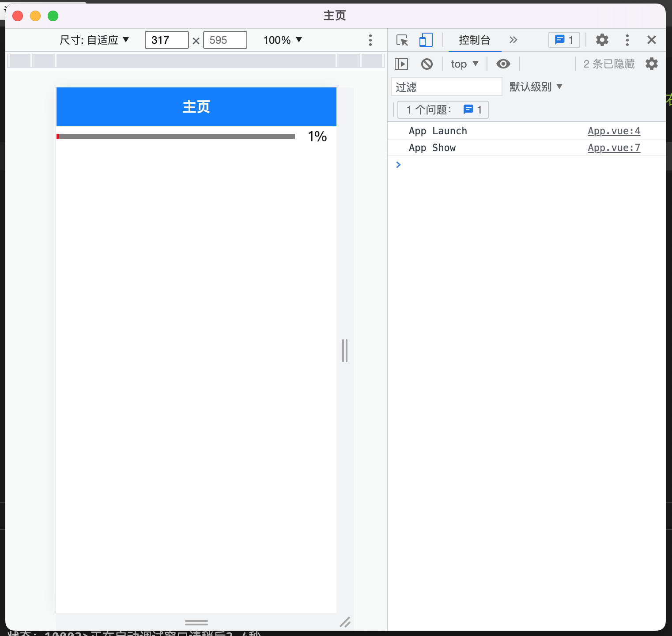Click the 2 条已隐藏 hidden messages label
This screenshot has height=636, width=672.
609,64
